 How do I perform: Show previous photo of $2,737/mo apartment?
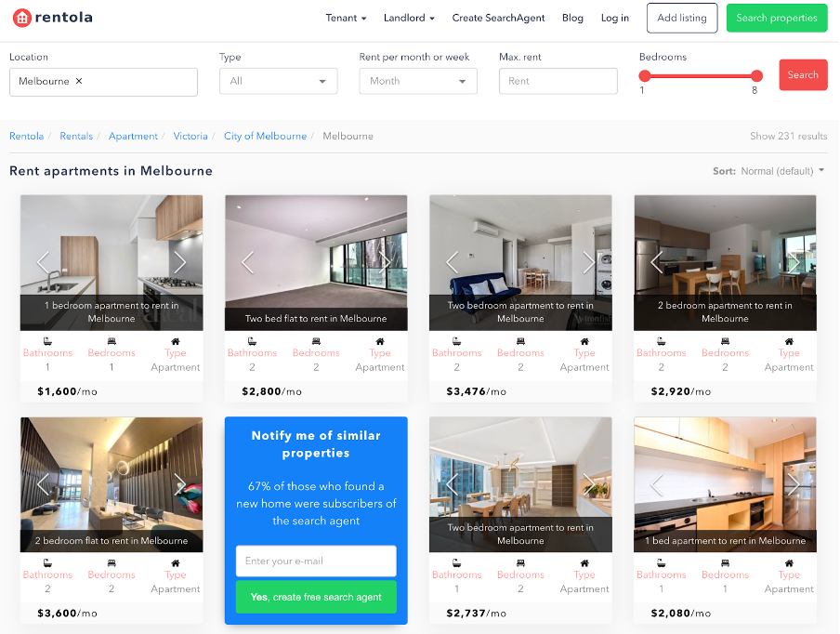coord(453,484)
